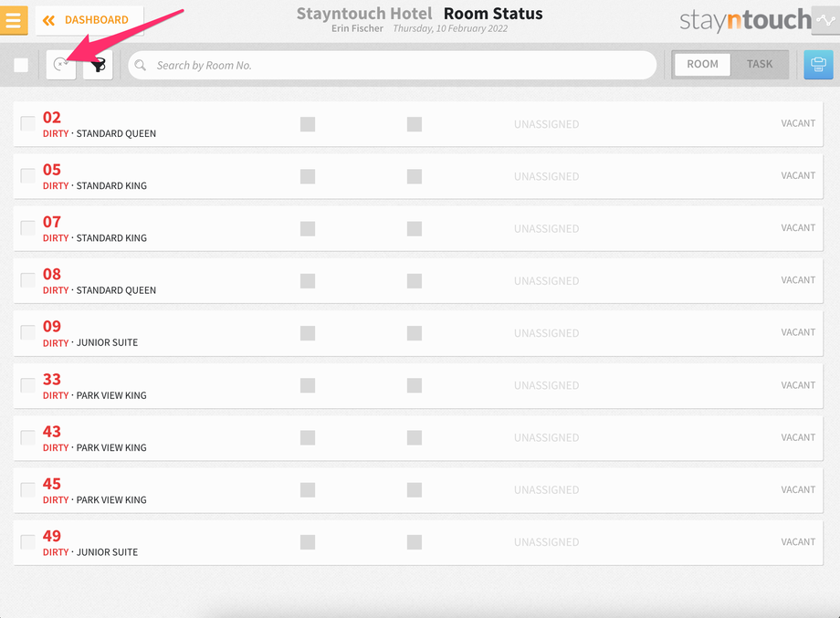This screenshot has width=840, height=618.
Task: Tick the select-all rooms checkbox in toolbar
Action: tap(21, 66)
